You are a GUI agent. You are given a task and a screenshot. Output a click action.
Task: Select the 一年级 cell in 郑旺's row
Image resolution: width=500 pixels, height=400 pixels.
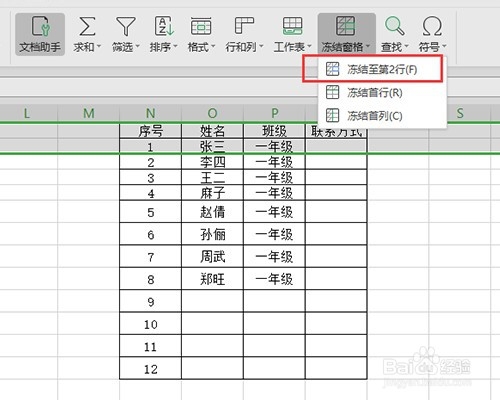coord(274,279)
